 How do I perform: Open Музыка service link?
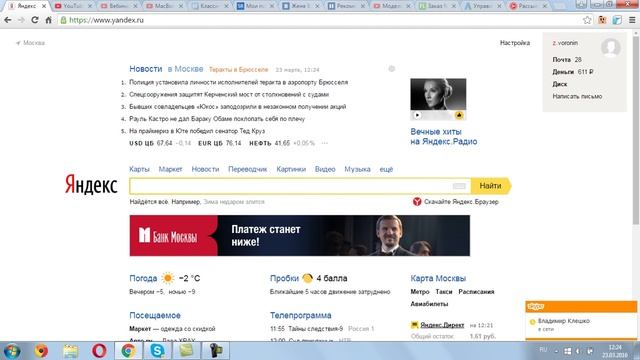coord(357,169)
